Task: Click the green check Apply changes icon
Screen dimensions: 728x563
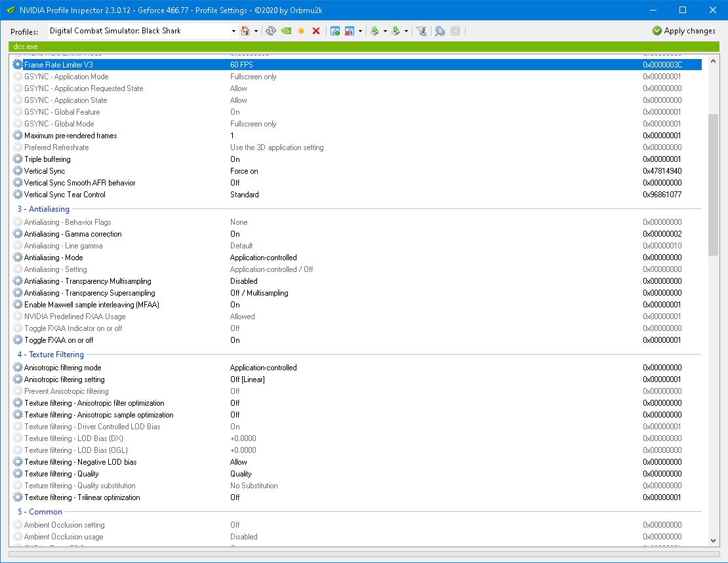Action: [657, 31]
